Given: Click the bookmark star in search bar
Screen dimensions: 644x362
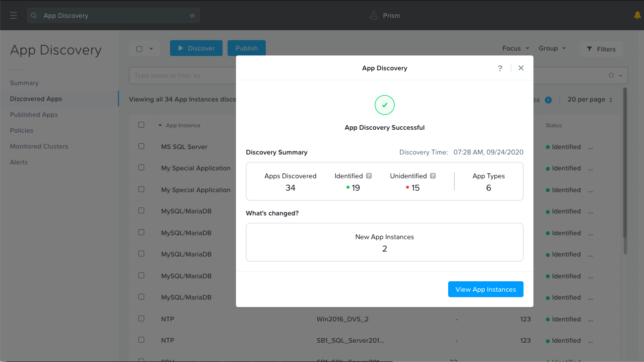Looking at the screenshot, I should click(x=192, y=15).
